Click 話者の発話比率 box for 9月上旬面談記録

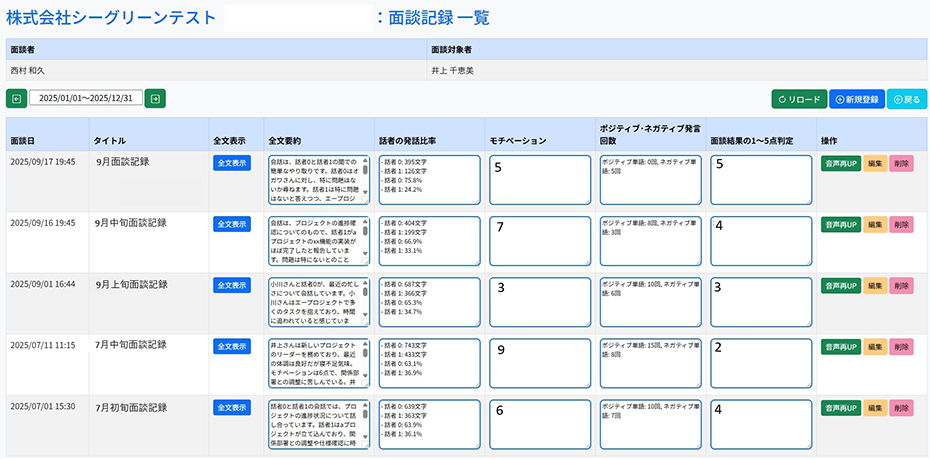pyautogui.click(x=428, y=300)
